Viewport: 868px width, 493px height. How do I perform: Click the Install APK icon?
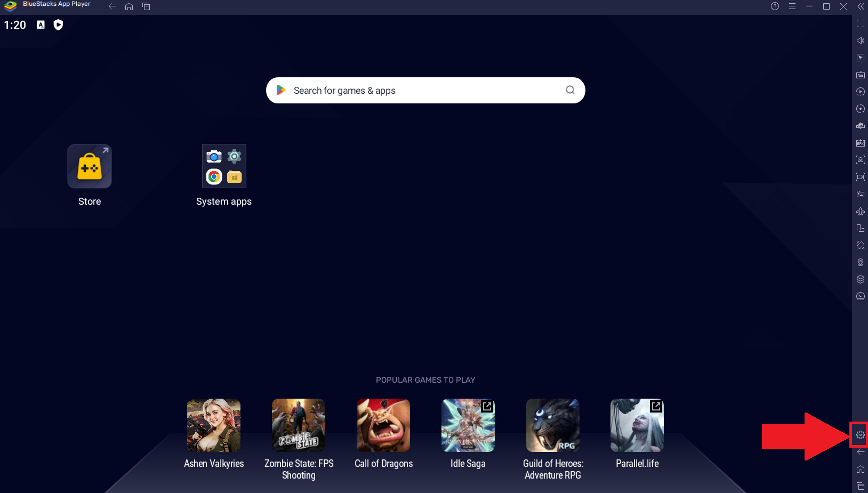(x=860, y=143)
